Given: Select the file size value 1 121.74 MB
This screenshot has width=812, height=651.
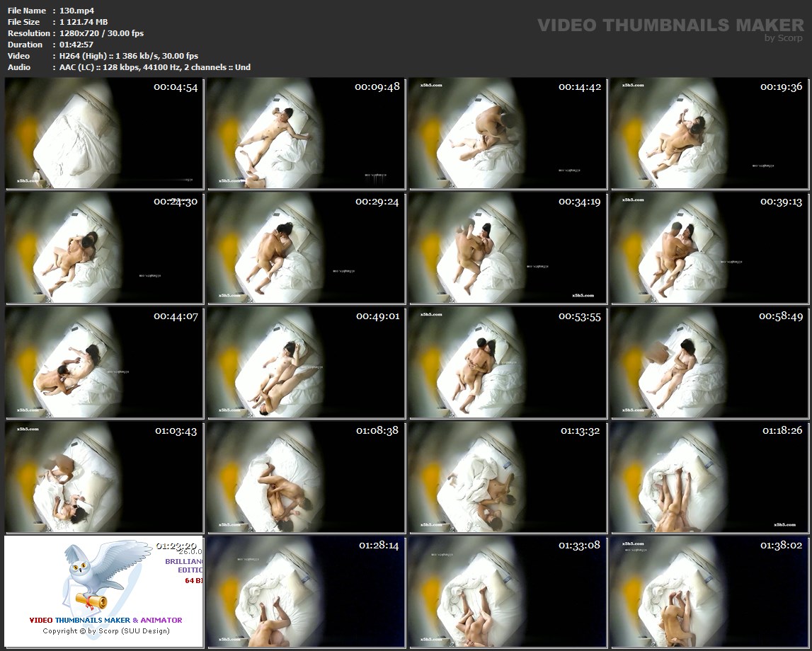Looking at the screenshot, I should (x=84, y=22).
